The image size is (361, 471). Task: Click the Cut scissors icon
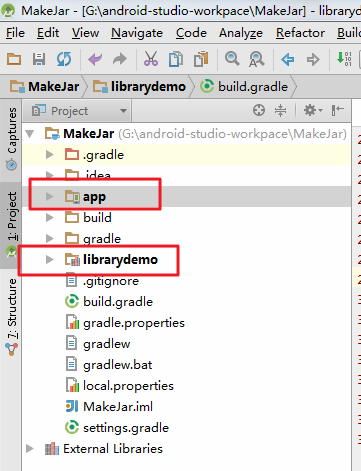click(x=151, y=59)
